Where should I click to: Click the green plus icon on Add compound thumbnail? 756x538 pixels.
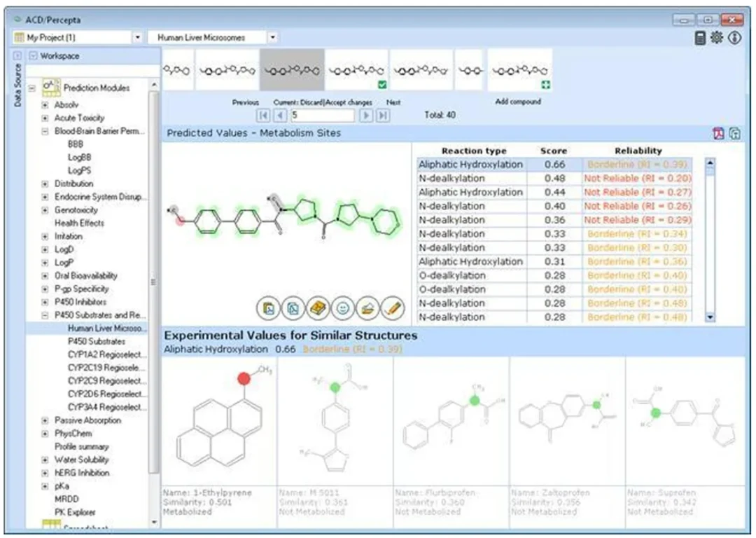pyautogui.click(x=546, y=85)
